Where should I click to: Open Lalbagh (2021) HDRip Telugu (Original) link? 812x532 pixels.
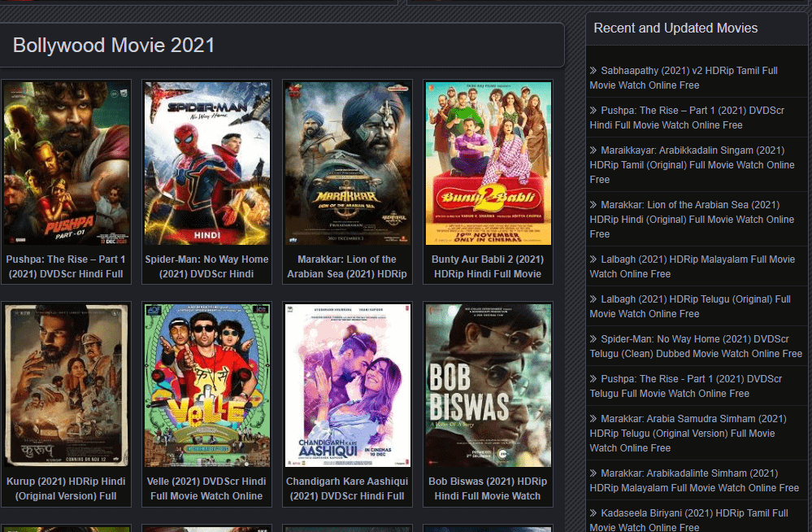690,307
